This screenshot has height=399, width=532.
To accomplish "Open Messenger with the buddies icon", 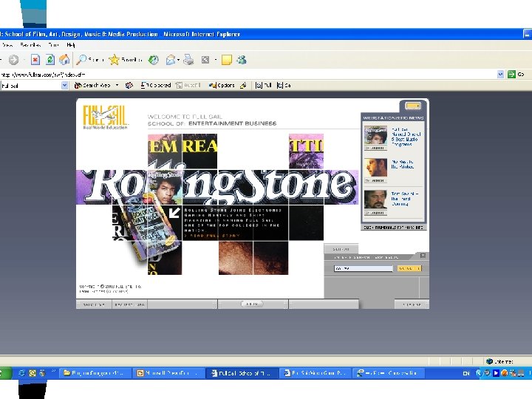I will pyautogui.click(x=242, y=60).
